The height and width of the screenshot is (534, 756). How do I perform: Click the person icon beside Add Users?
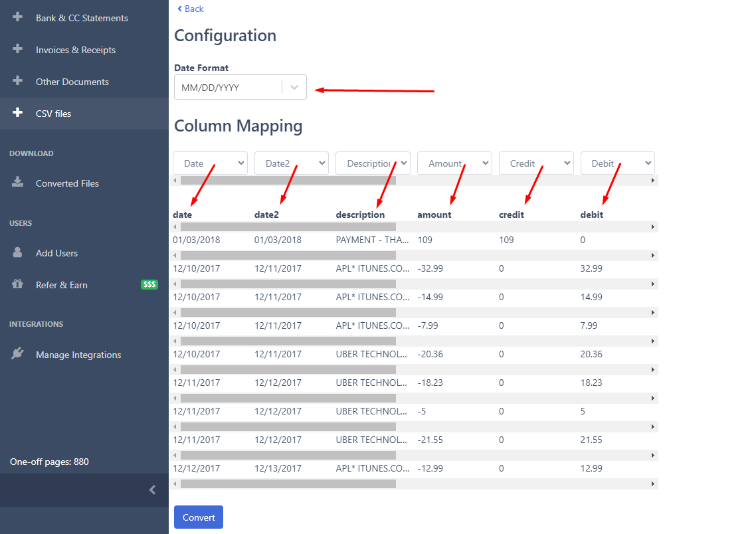click(17, 252)
